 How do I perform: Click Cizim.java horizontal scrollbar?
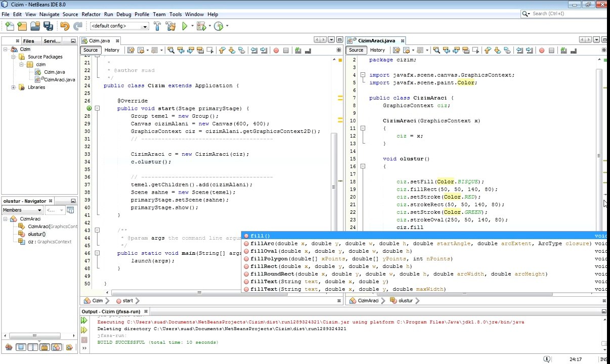click(199, 292)
